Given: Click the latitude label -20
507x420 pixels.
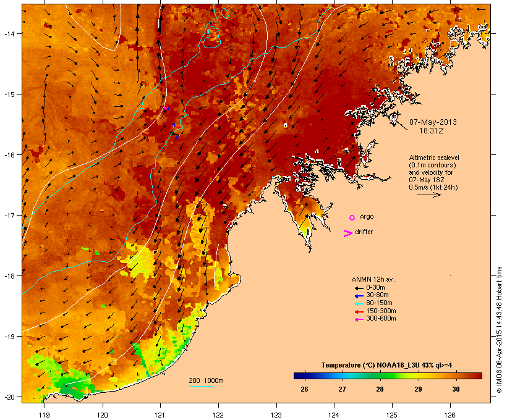Looking at the screenshot, I should point(9,397).
